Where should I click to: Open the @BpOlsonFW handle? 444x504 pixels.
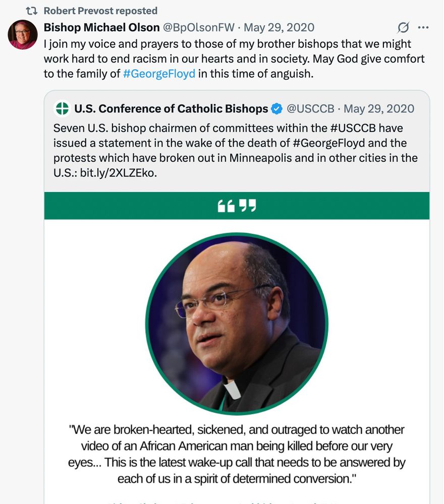tap(199, 28)
